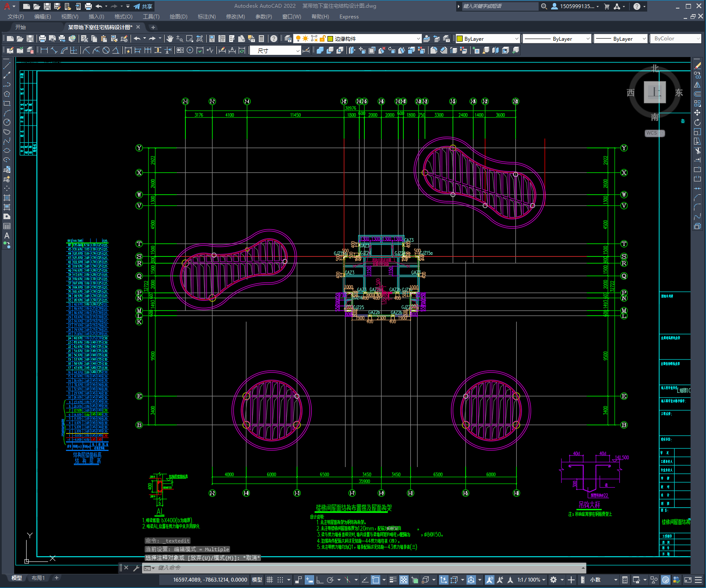Open the Express menu

tap(349, 17)
